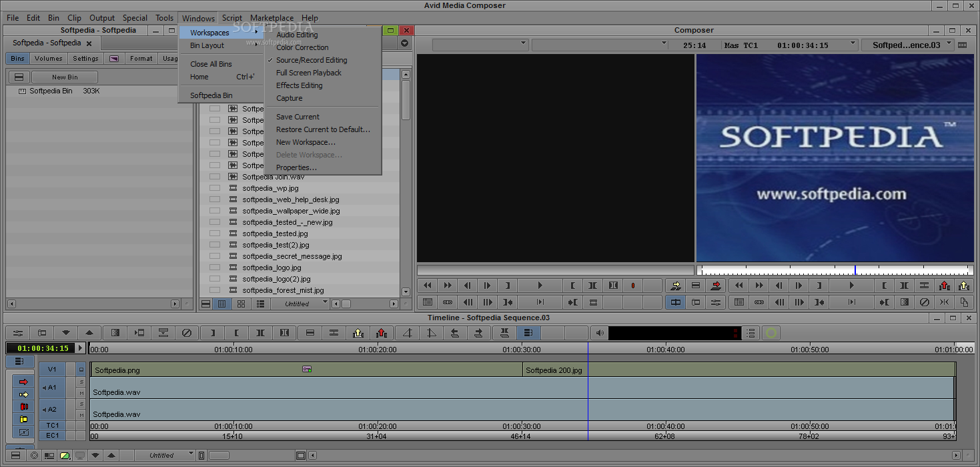The height and width of the screenshot is (467, 980).
Task: Switch bin to Frame view grid icon
Action: click(x=241, y=304)
